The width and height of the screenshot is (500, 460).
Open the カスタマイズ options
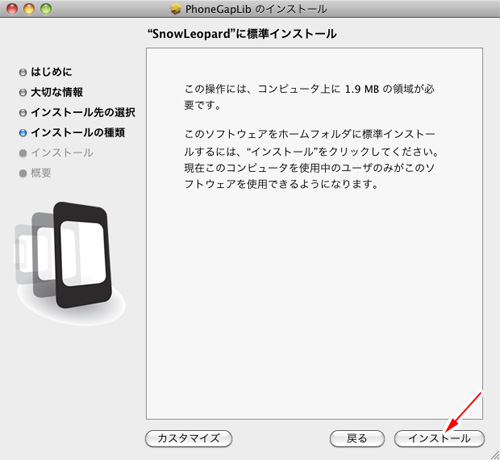click(x=189, y=438)
